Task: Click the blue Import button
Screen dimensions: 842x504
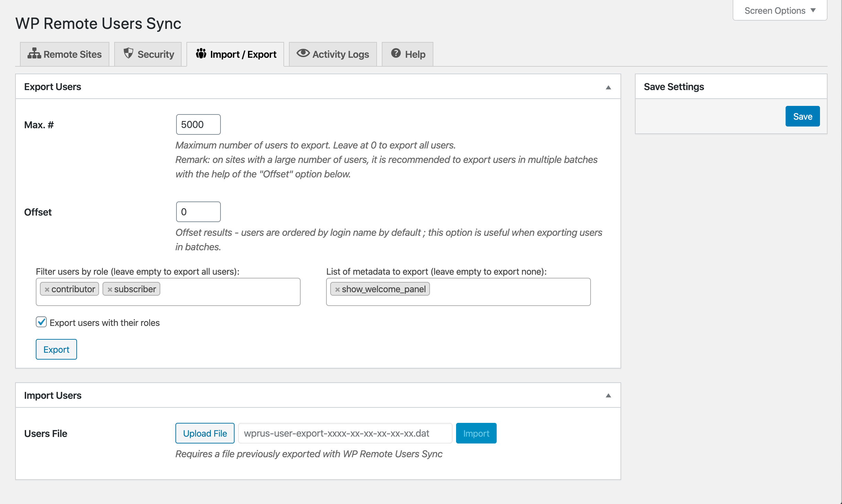Action: tap(476, 433)
